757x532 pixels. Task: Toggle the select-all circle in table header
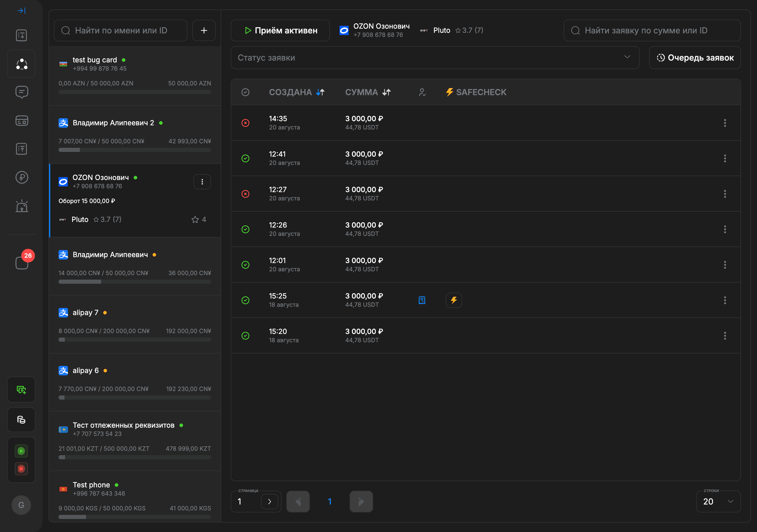tap(245, 92)
